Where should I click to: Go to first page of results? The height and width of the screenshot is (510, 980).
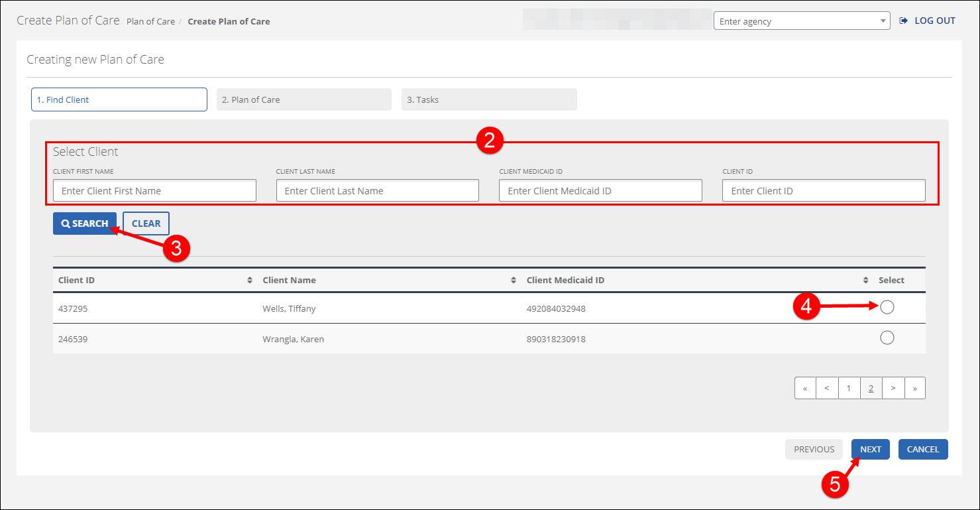click(805, 389)
